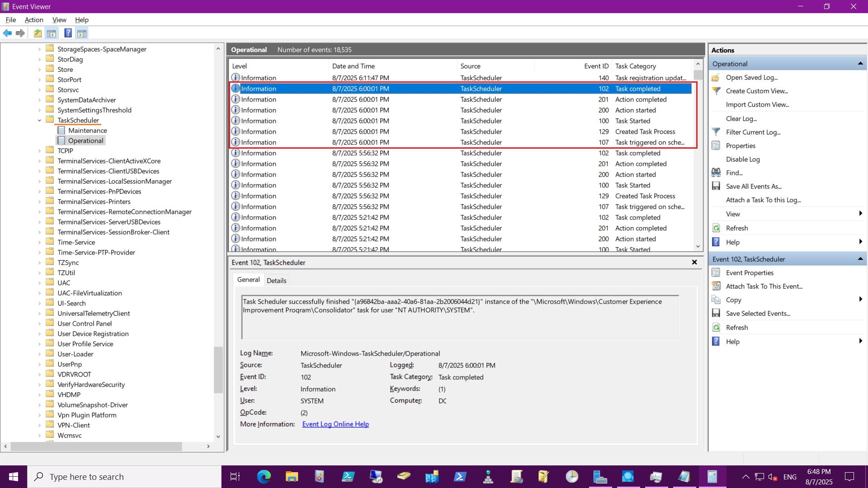This screenshot has height=488, width=868.
Task: Open the Windows Start menu
Action: pos(14,477)
